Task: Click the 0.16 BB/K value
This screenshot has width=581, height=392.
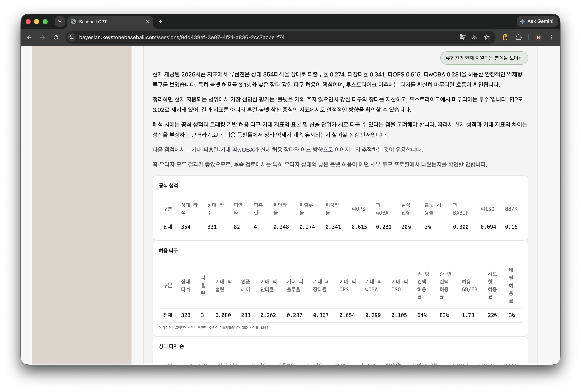Action: click(x=511, y=227)
